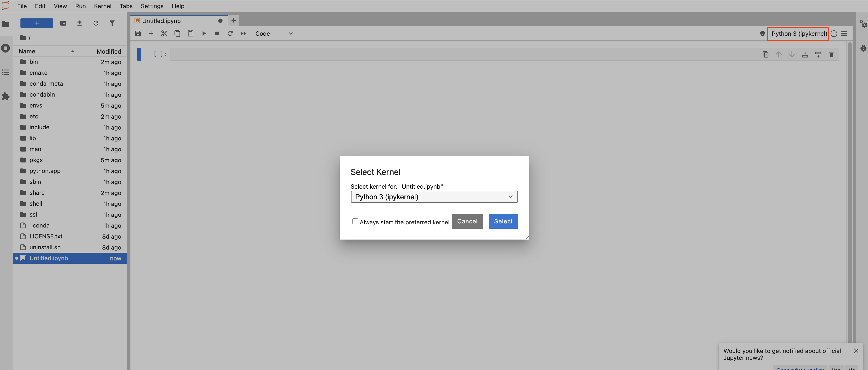Open Table of Contents sidebar panel
Image resolution: width=868 pixels, height=370 pixels.
(x=5, y=72)
